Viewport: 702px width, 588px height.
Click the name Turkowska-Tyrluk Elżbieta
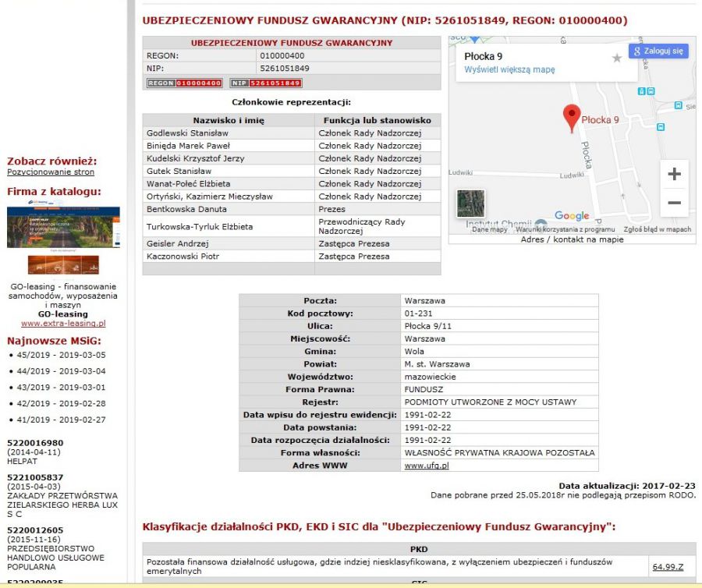(200, 226)
